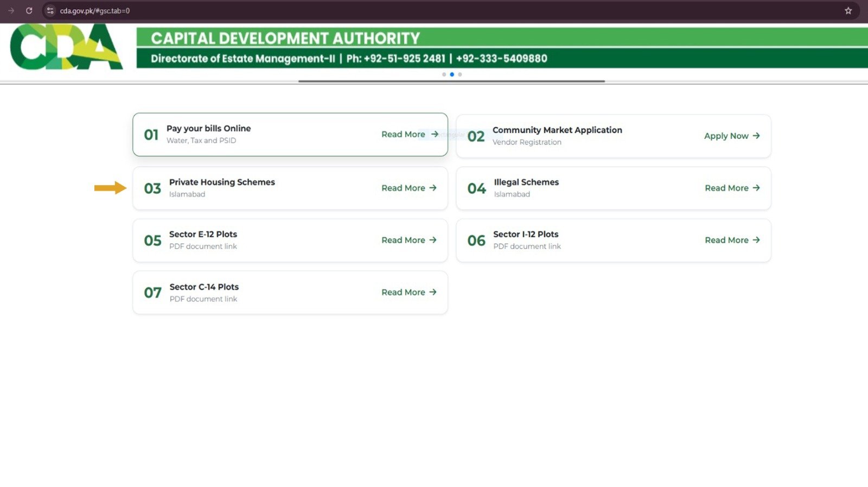This screenshot has width=868, height=487.
Task: Click arrow icon next to Apply Now
Action: [756, 136]
